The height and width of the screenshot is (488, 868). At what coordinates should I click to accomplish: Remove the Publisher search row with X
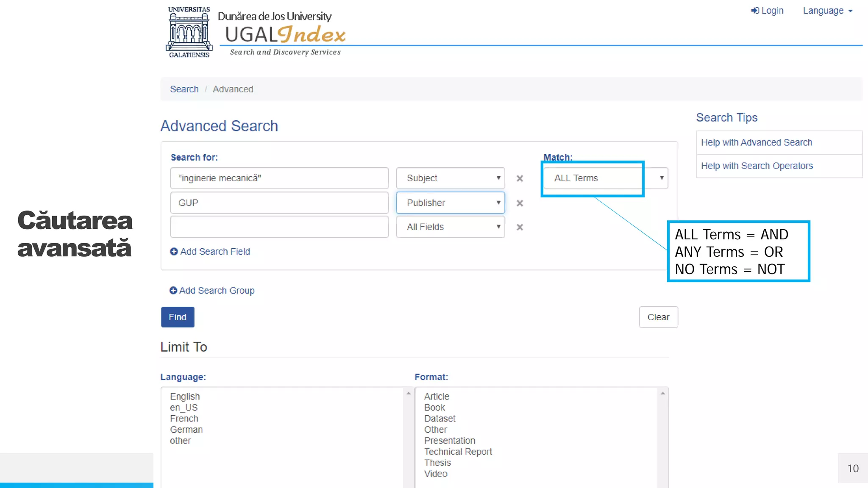point(520,203)
